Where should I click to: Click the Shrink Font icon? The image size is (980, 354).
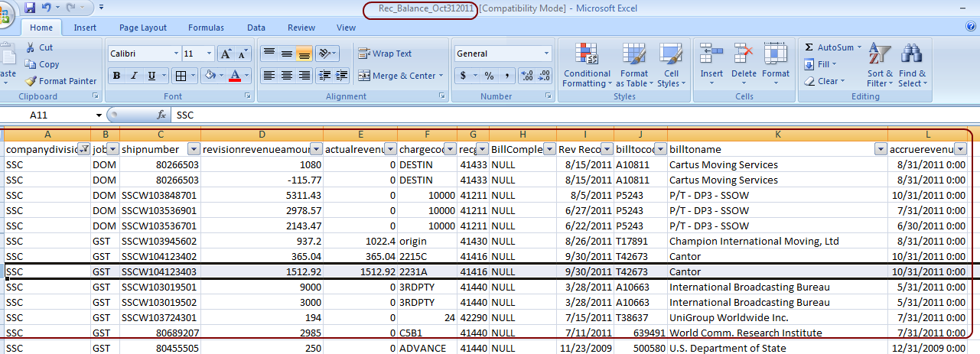click(x=243, y=54)
